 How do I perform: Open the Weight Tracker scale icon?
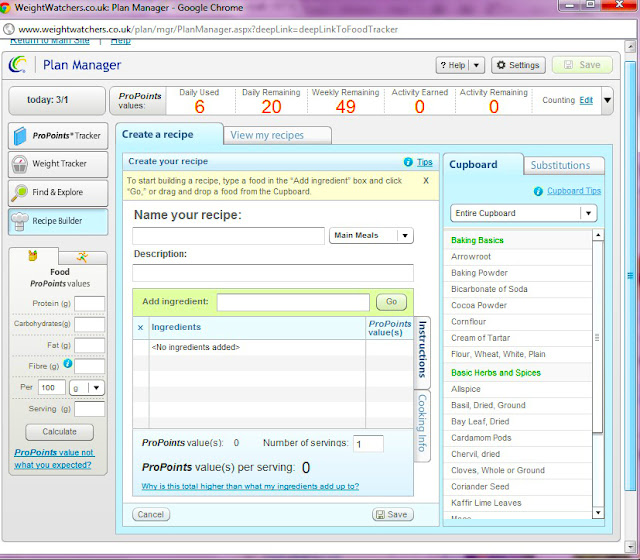tap(20, 164)
